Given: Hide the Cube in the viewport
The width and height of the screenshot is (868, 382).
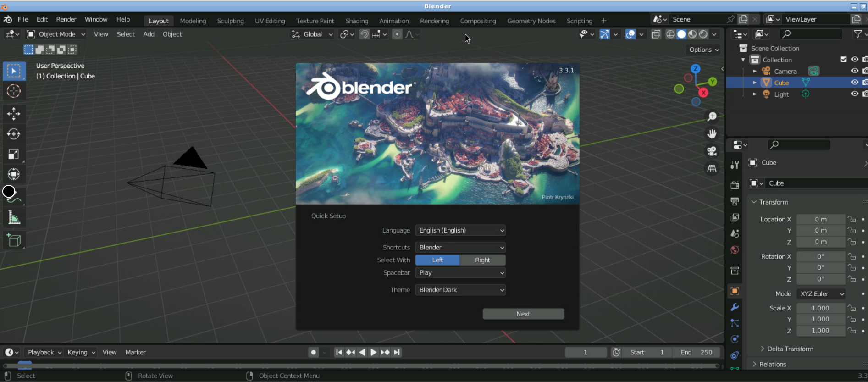Looking at the screenshot, I should pyautogui.click(x=855, y=83).
